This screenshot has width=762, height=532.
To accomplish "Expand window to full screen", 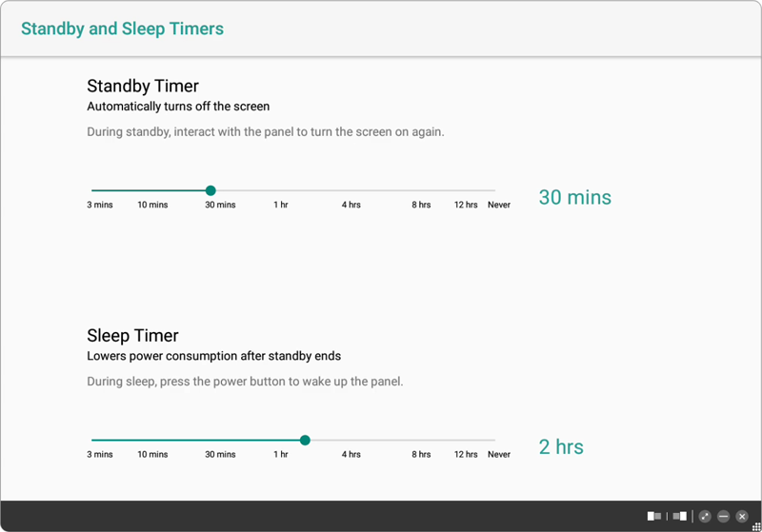I will pyautogui.click(x=705, y=516).
